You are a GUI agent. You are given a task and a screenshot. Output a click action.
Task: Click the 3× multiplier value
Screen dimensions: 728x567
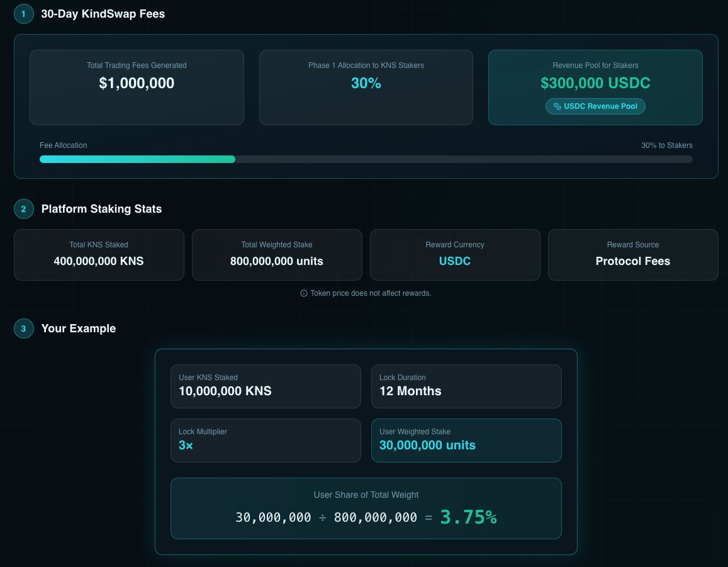point(186,446)
